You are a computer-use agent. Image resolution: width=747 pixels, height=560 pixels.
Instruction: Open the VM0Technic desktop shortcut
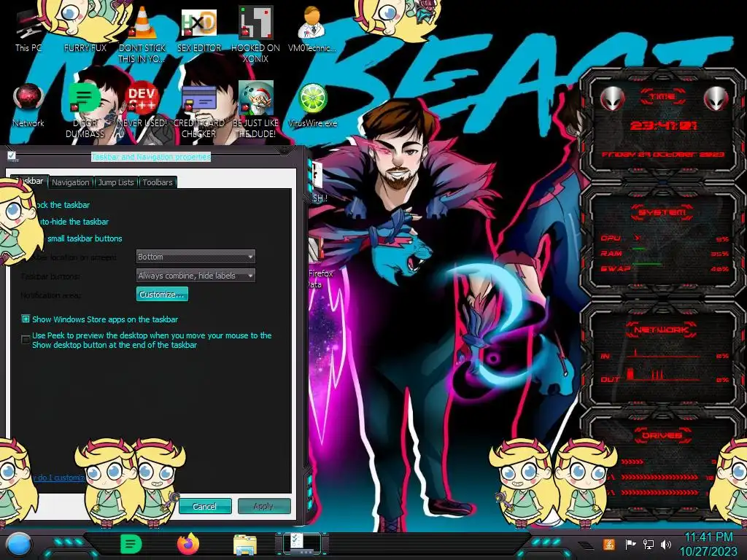pyautogui.click(x=312, y=29)
